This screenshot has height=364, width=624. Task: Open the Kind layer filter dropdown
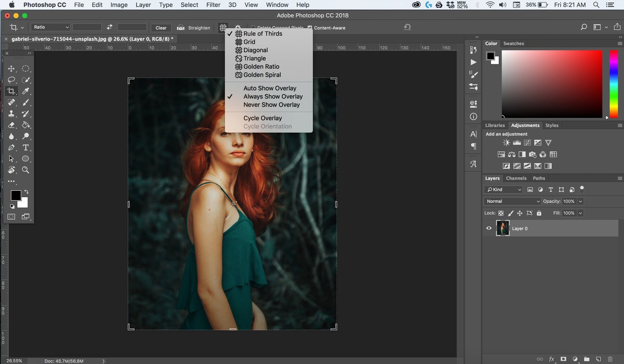(503, 190)
